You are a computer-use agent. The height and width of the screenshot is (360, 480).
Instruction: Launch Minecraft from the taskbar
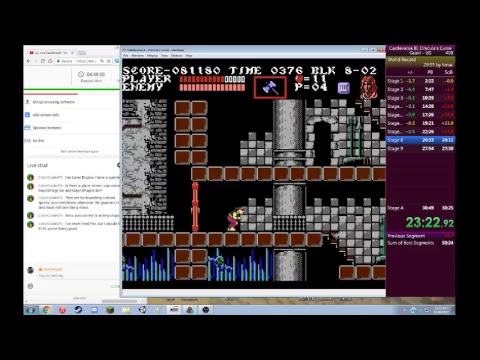tap(110, 310)
